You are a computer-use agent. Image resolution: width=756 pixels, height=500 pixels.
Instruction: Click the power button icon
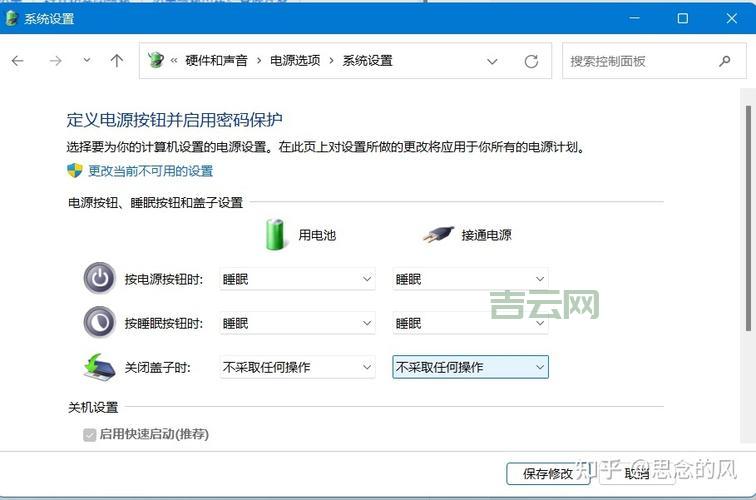point(99,278)
